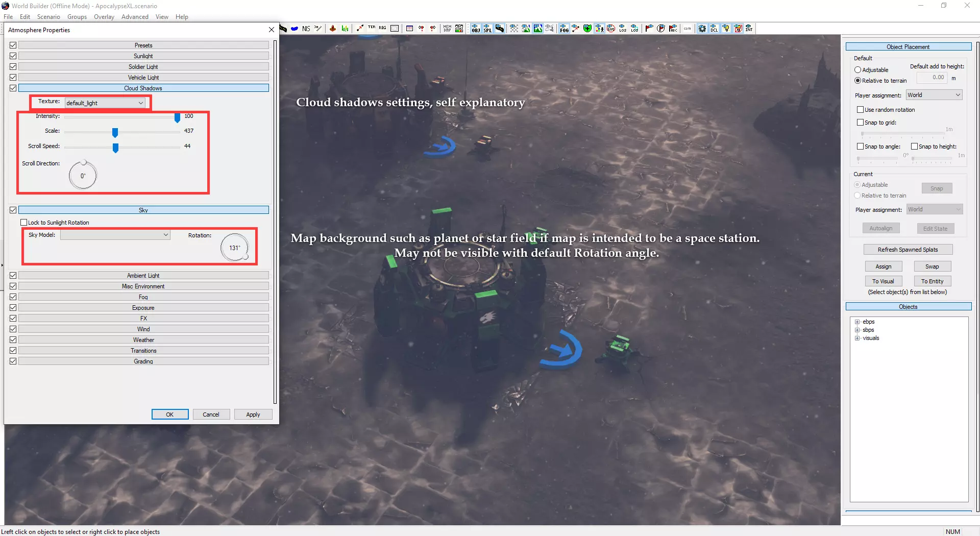The image size is (980, 536).
Task: Toggle the INT visibility icon
Action: tap(749, 29)
